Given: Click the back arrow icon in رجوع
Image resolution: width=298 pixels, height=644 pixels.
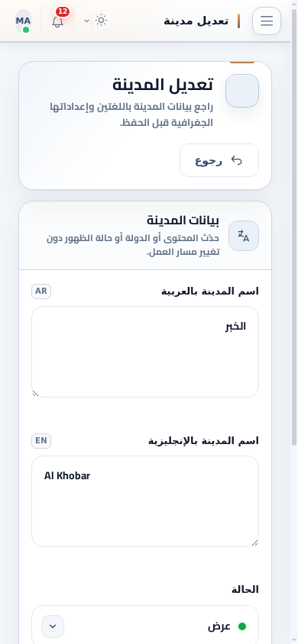Looking at the screenshot, I should click(236, 160).
